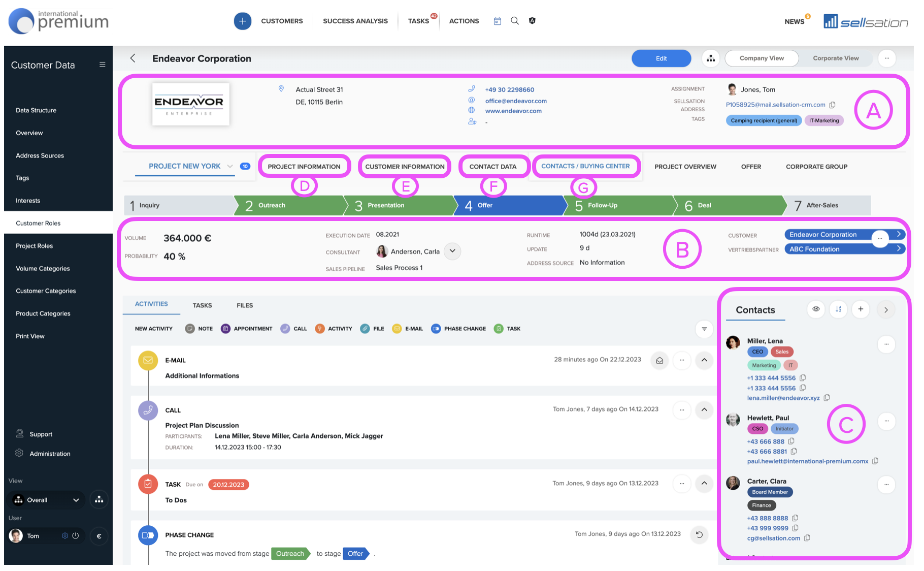This screenshot has width=924, height=571.
Task: Collapse the E-MAIL activity entry
Action: point(704,360)
